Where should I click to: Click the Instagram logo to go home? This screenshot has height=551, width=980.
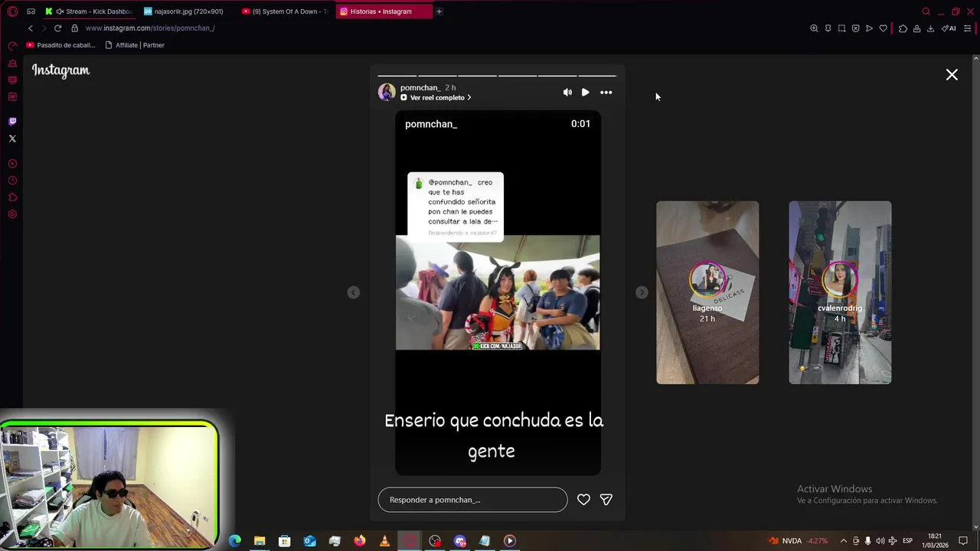point(60,70)
